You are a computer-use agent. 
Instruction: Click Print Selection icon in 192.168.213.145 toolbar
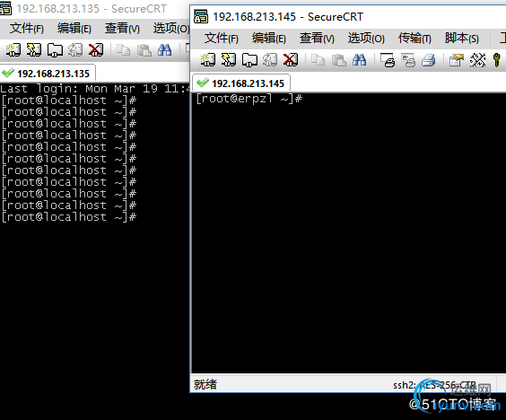coord(408,60)
